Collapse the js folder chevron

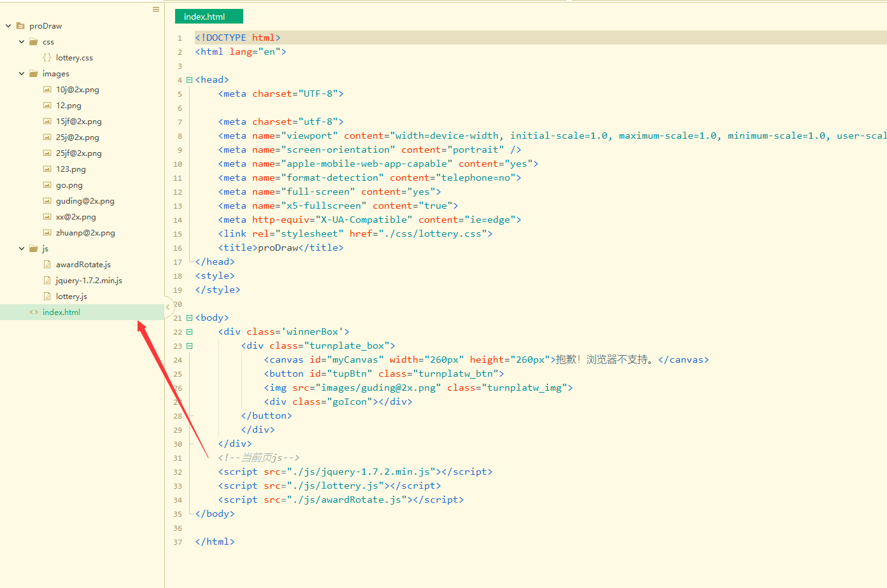22,249
